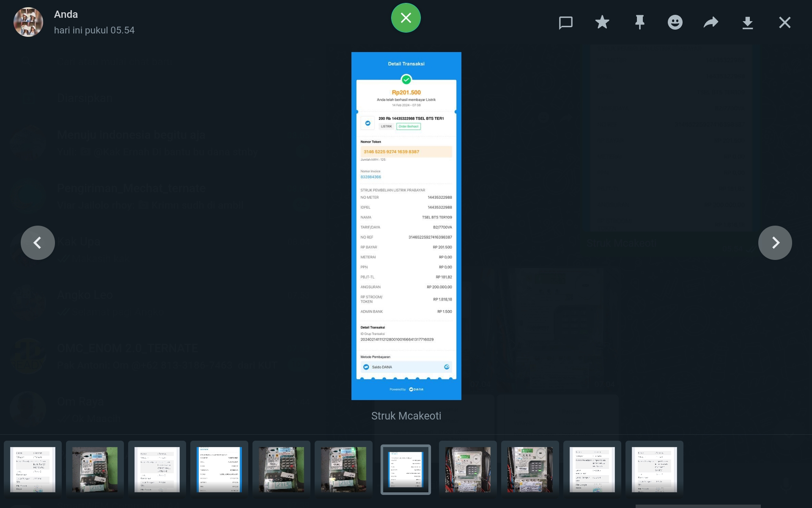
Task: Open the second thumbnail showing a meter photo
Action: tap(95, 469)
